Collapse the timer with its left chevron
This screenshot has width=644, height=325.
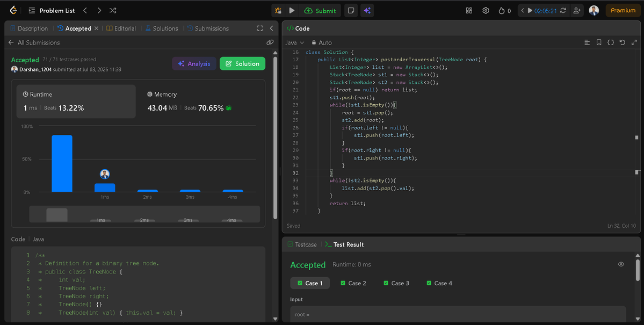[x=523, y=11]
